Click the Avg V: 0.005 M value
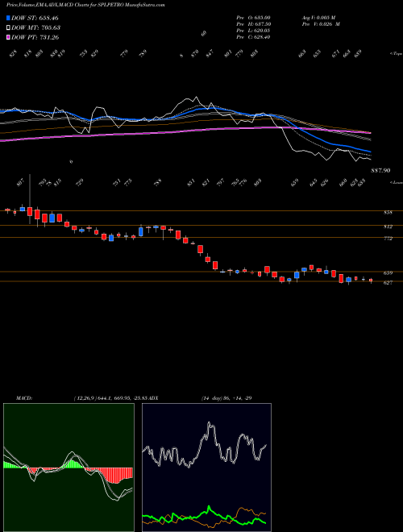The height and width of the screenshot is (532, 403). click(x=318, y=18)
